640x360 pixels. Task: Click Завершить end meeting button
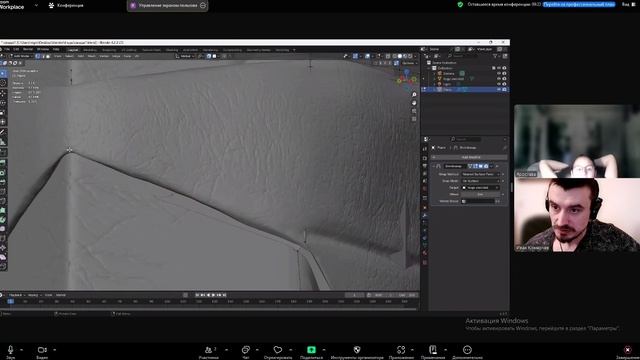pyautogui.click(x=627, y=352)
